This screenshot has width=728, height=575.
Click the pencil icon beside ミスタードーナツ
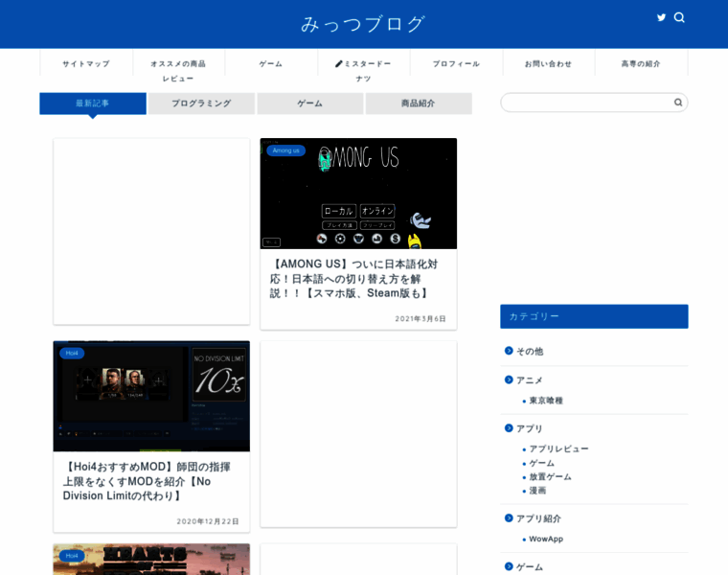[x=339, y=63]
